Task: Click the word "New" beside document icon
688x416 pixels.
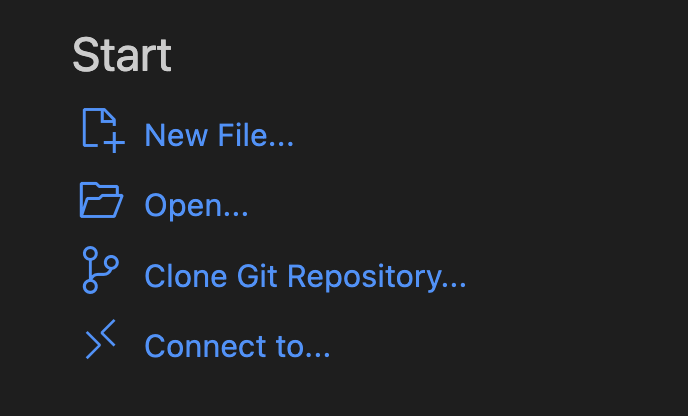Action: coord(176,135)
